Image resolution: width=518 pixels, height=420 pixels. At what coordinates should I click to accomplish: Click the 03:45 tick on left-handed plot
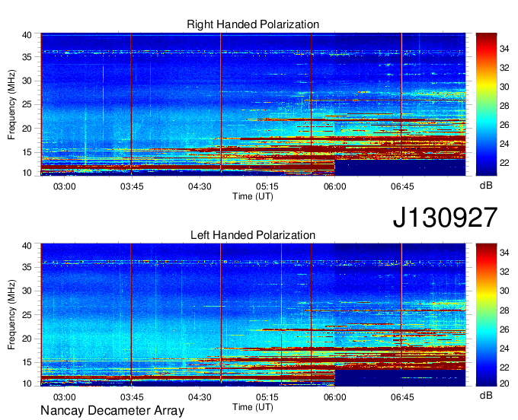pos(132,397)
